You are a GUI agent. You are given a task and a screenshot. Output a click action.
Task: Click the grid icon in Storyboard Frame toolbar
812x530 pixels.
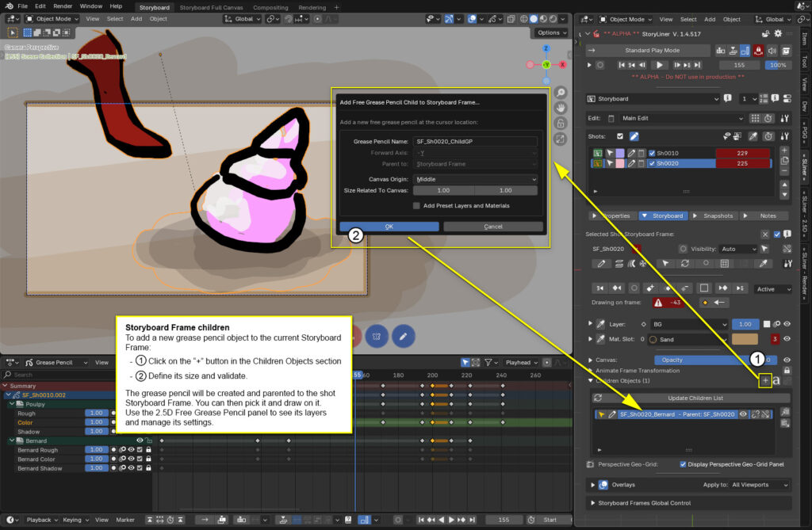(725, 264)
